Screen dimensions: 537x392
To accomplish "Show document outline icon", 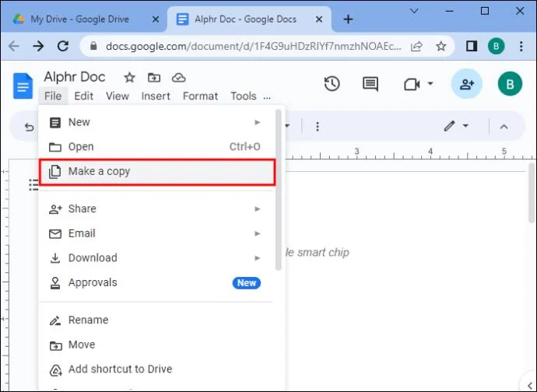I will tap(33, 185).
